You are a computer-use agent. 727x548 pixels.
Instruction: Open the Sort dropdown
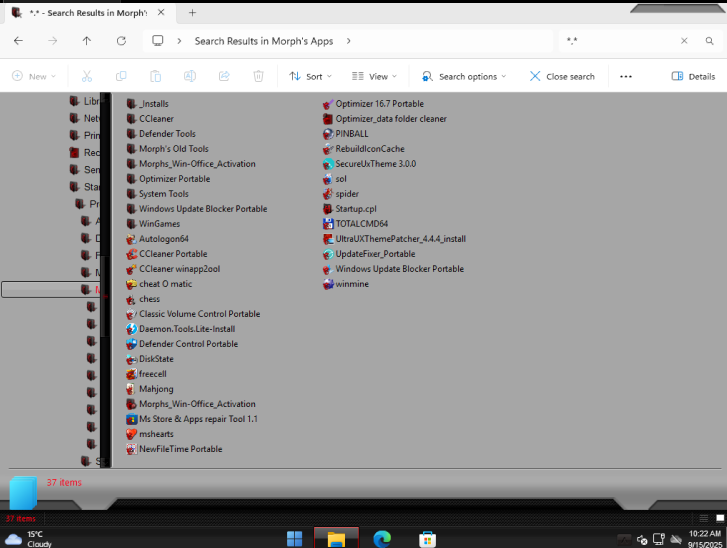(x=310, y=76)
